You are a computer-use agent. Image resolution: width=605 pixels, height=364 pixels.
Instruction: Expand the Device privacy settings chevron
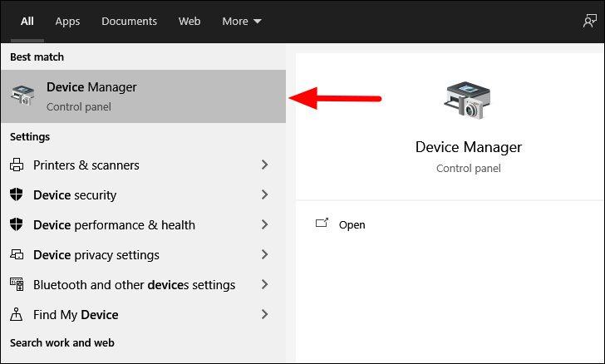pos(264,254)
